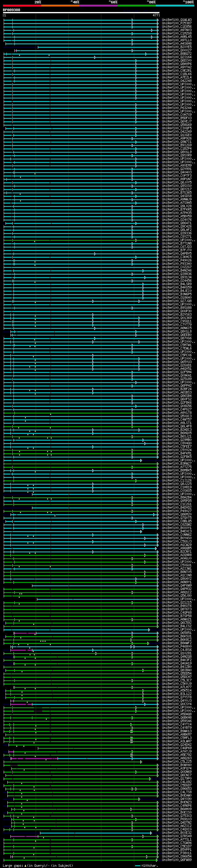
Task: Select the hit UniRef100_C1BZP4
Action: tap(177, 149)
